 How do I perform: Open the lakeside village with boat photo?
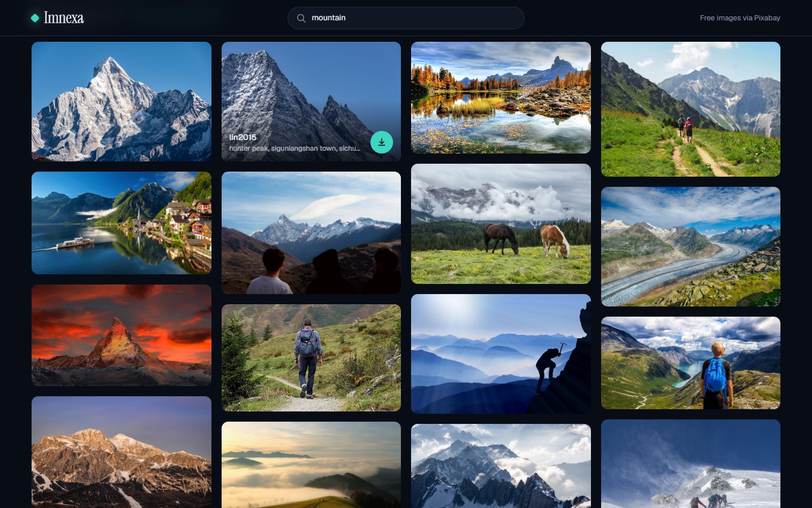point(121,223)
